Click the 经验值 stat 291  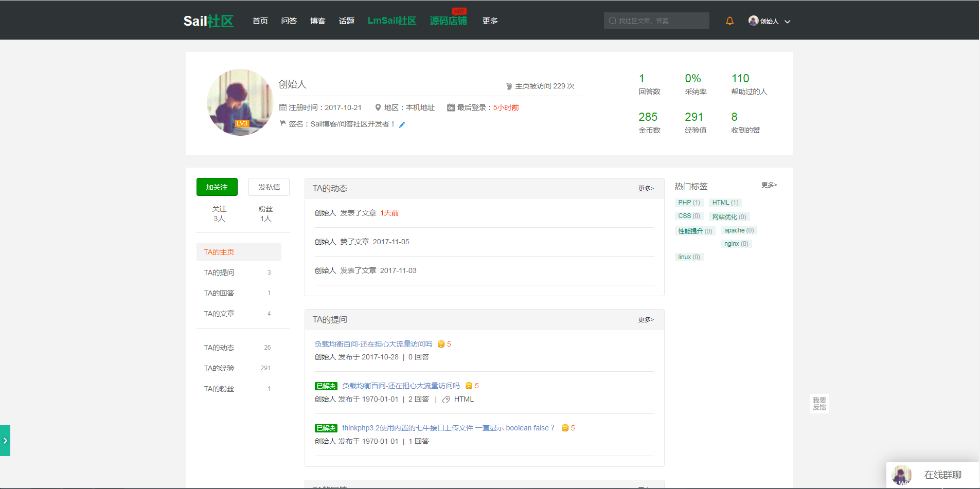(x=696, y=123)
